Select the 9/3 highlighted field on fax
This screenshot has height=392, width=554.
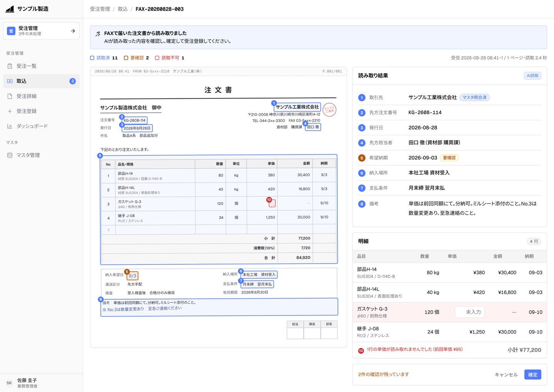coord(132,276)
